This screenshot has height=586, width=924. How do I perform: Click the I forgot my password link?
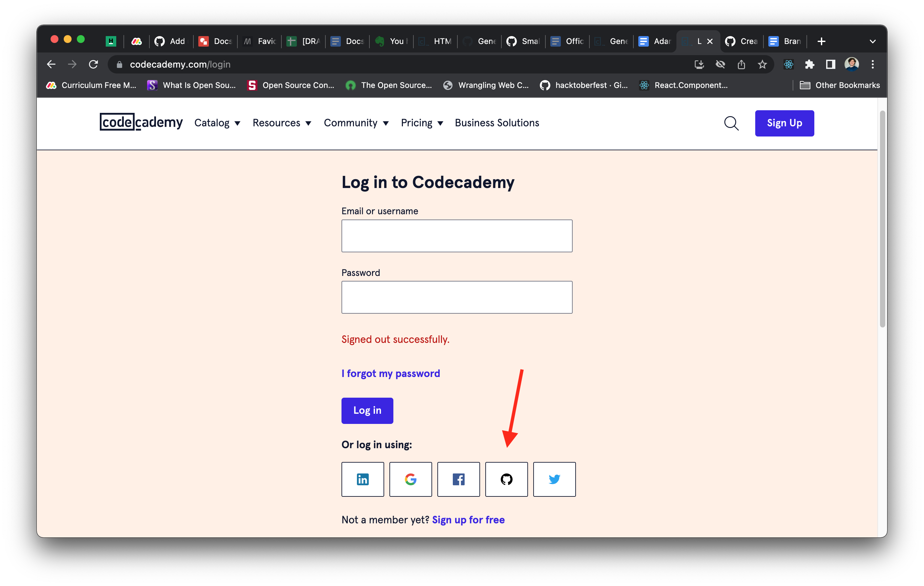coord(391,373)
